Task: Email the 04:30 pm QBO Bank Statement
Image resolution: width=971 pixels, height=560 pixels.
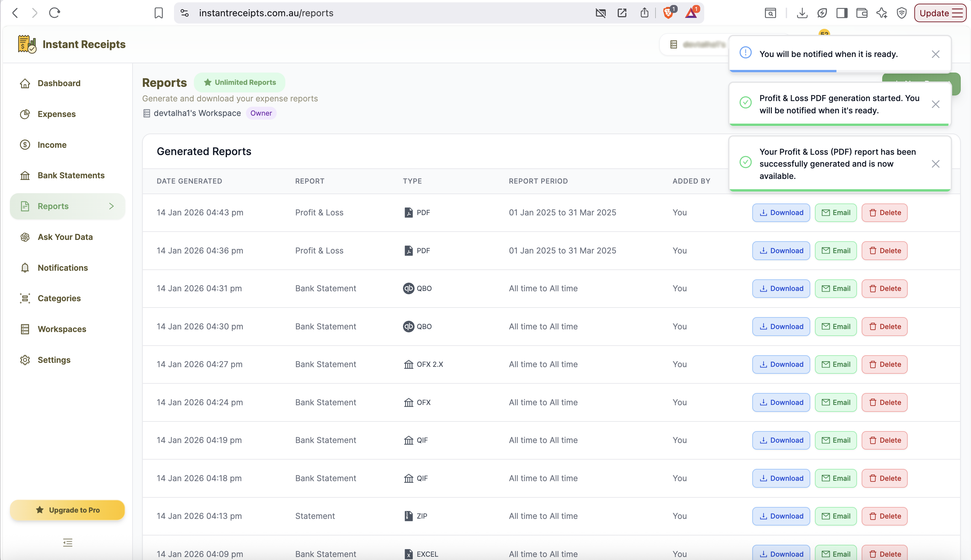Action: click(836, 326)
